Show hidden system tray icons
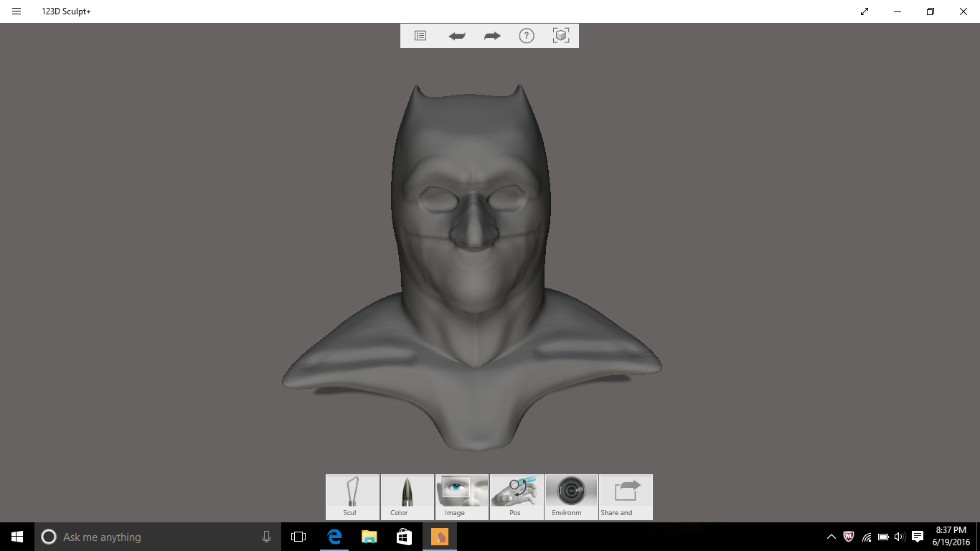This screenshot has width=980, height=551. click(x=831, y=537)
